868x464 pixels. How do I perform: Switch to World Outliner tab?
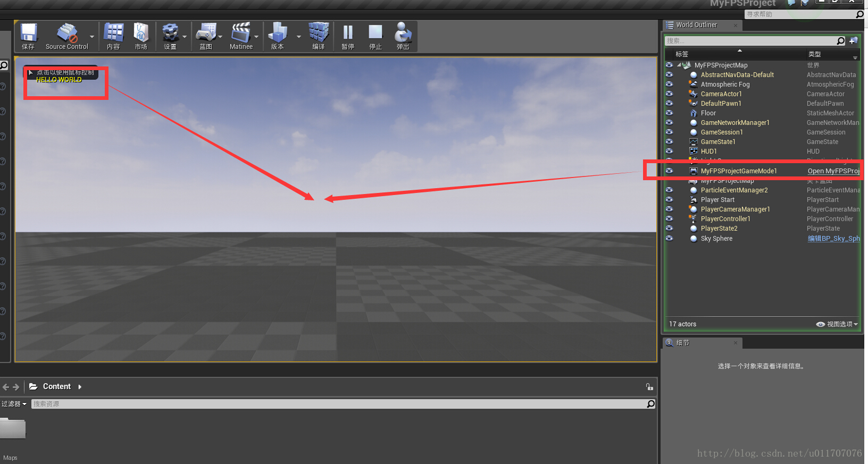pos(696,25)
